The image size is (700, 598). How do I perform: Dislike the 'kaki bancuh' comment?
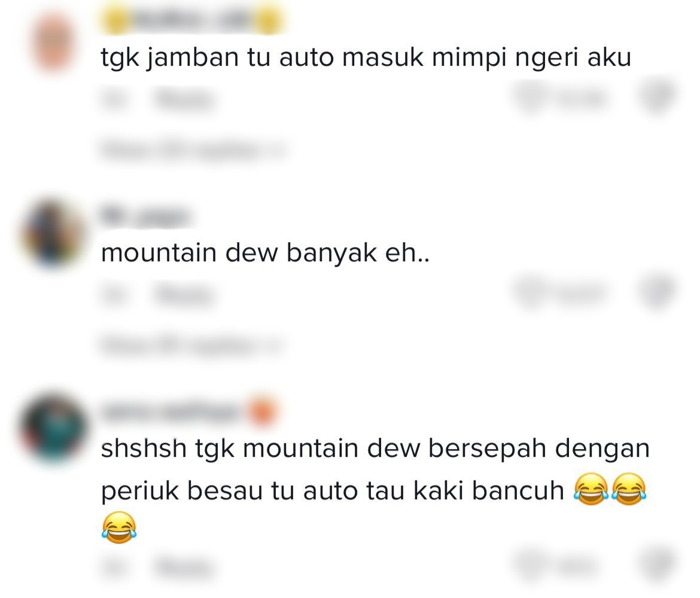click(658, 563)
